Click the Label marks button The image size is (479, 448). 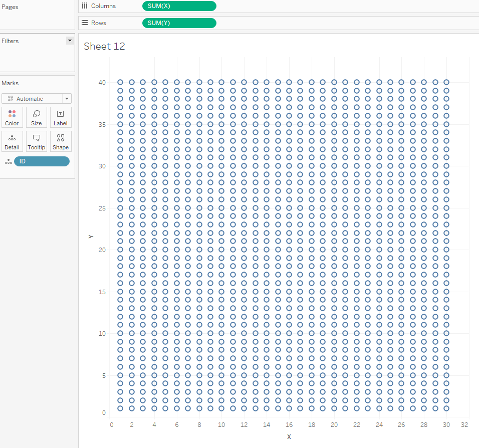(x=61, y=117)
